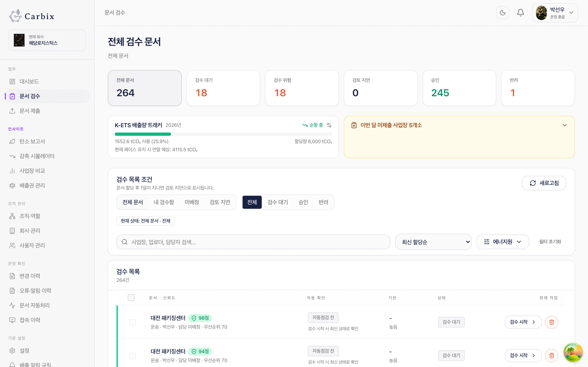Check the 94점 대전 패키징센터 row checkbox

133,356
